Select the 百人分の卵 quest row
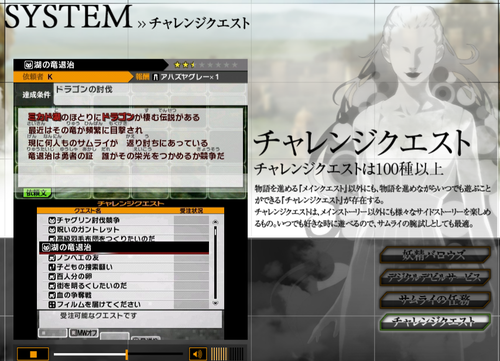Viewport: 500px width, 361px height. [x=124, y=276]
